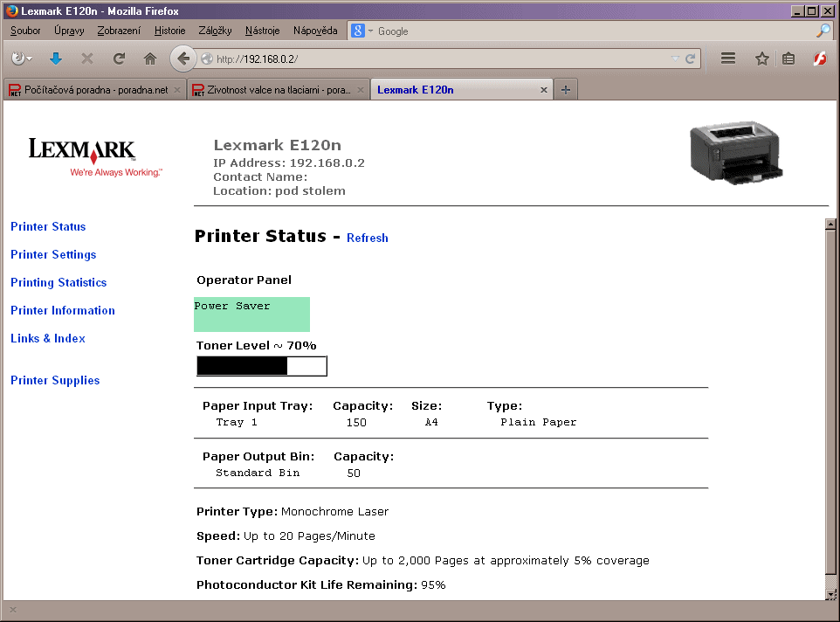Reload page with toolbar refresh icon
The image size is (840, 622).
119,59
